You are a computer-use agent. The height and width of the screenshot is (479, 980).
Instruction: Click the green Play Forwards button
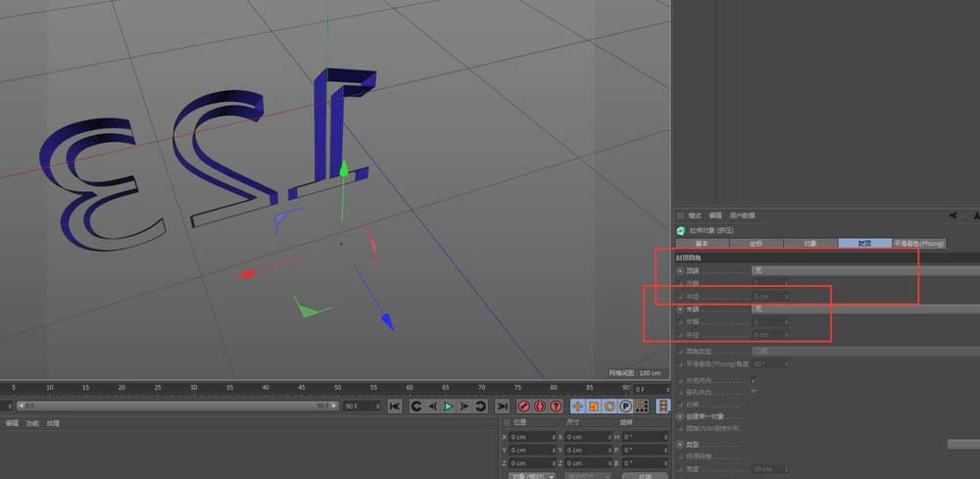[x=448, y=406]
